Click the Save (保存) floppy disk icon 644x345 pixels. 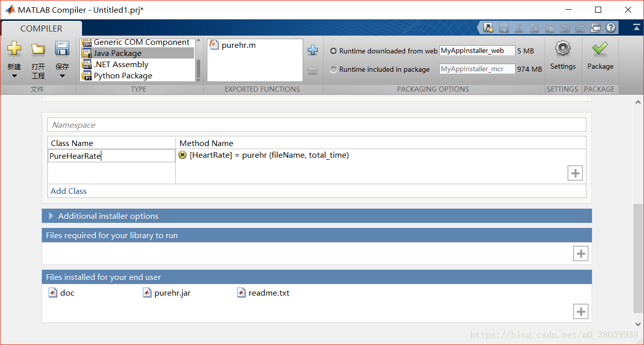[x=62, y=48]
